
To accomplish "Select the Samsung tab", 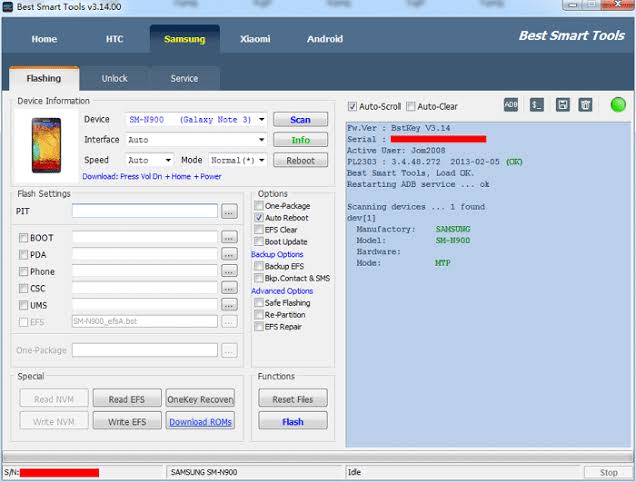I will pyautogui.click(x=185, y=39).
